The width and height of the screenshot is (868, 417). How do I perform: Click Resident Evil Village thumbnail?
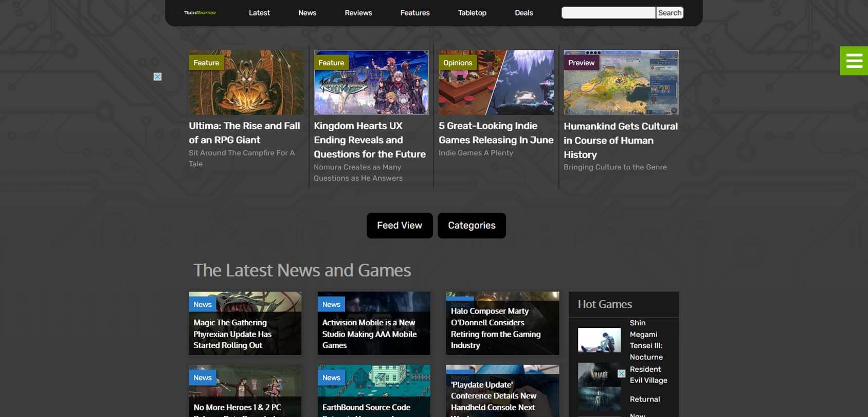[599, 375]
